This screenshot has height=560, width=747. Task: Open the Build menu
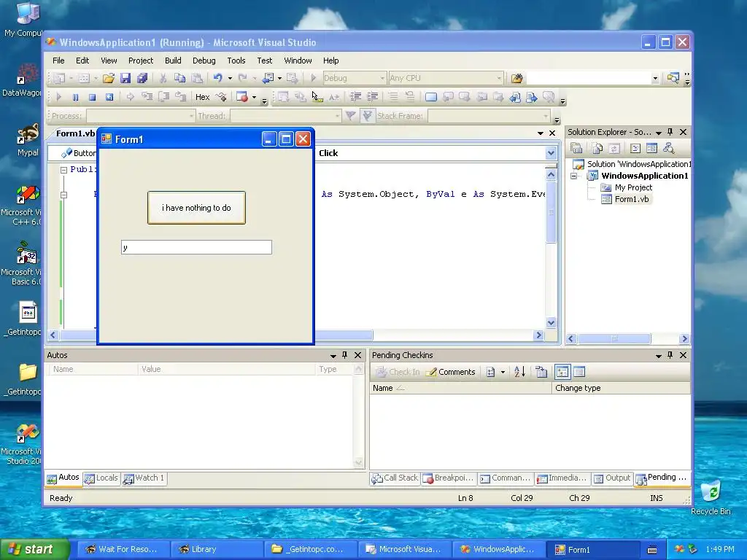pyautogui.click(x=173, y=61)
